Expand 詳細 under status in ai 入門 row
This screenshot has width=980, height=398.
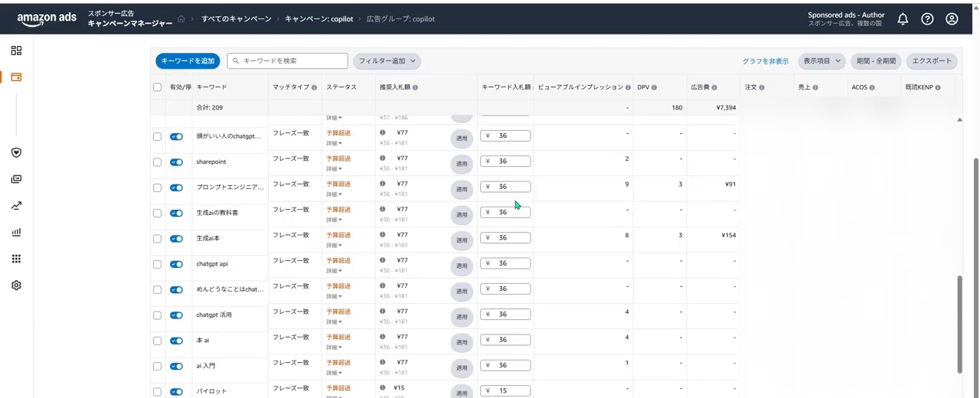click(334, 373)
